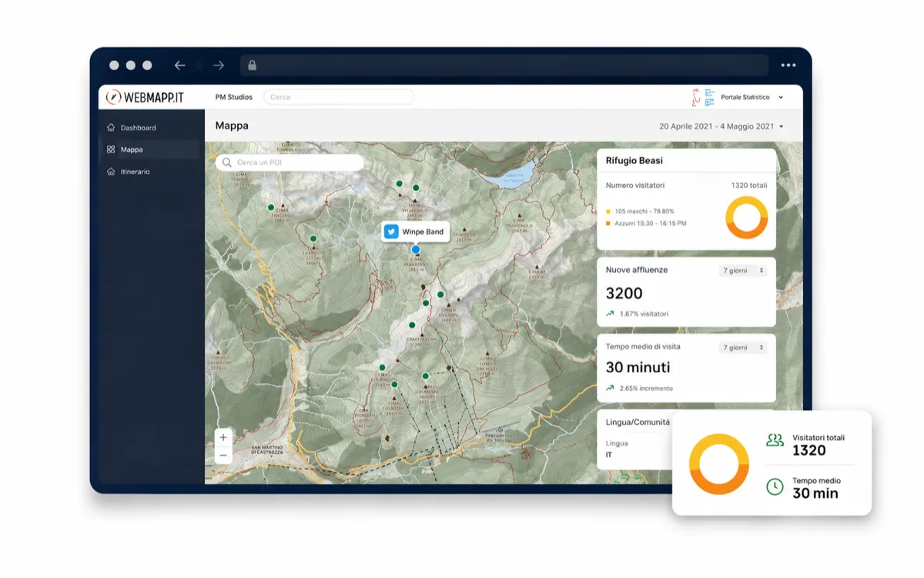Click the 30 minuti value
Screen dimensions: 924x578
[638, 368]
